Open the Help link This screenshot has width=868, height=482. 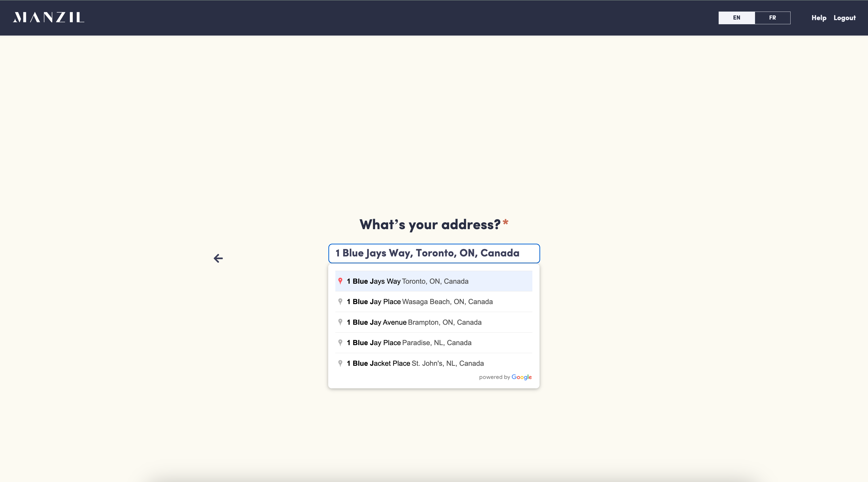point(818,18)
